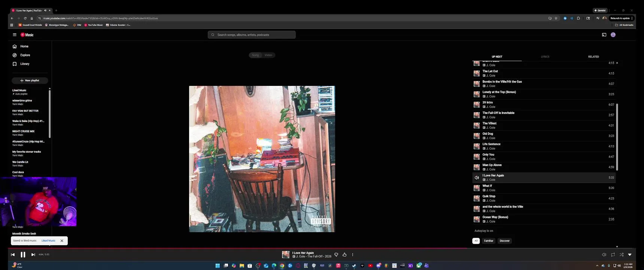The width and height of the screenshot is (644, 270).
Task: Click the album art cover image
Action: (x=262, y=159)
